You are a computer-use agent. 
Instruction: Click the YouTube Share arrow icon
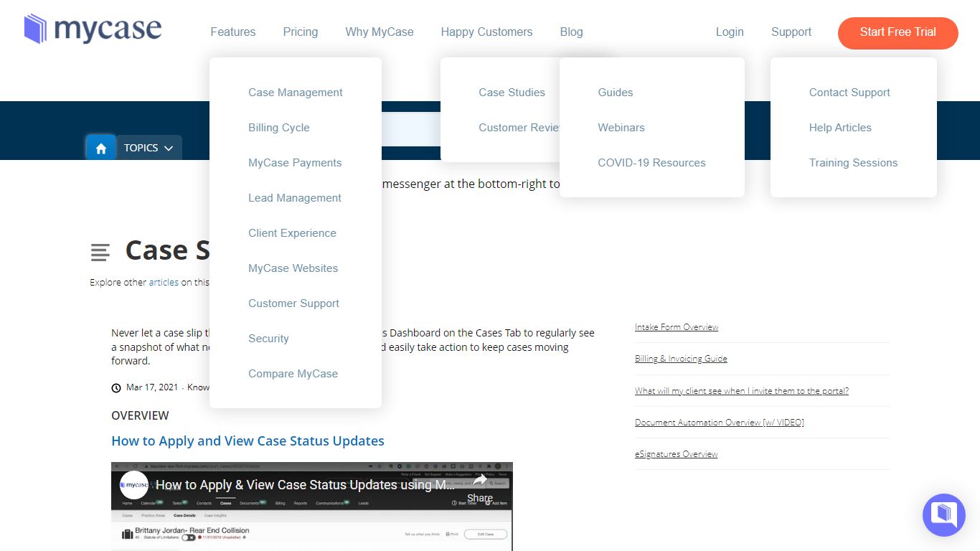pyautogui.click(x=480, y=481)
